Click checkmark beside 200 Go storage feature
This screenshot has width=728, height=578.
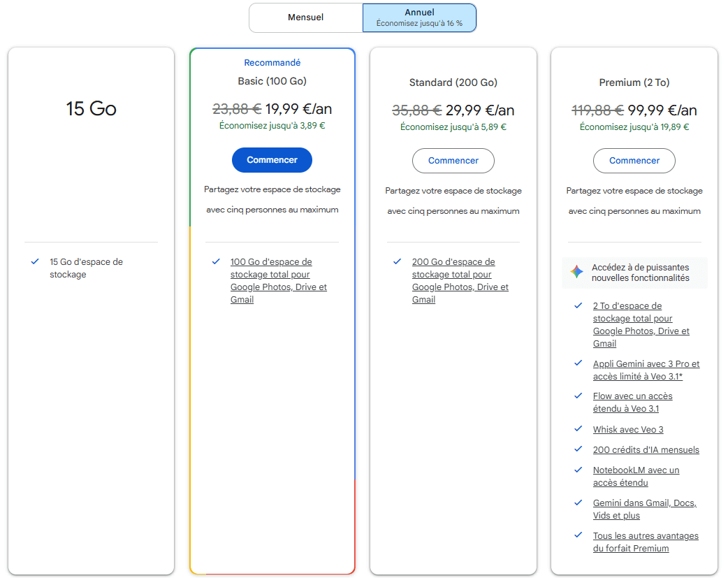[397, 261]
